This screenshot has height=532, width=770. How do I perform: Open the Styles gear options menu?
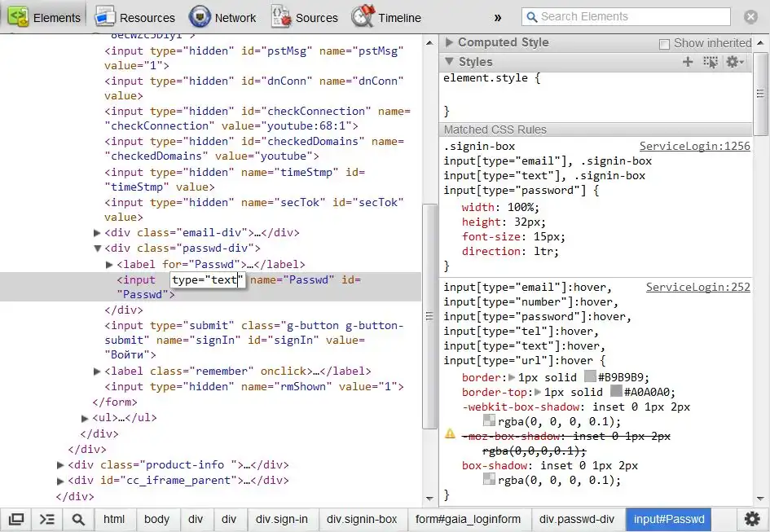coord(734,62)
